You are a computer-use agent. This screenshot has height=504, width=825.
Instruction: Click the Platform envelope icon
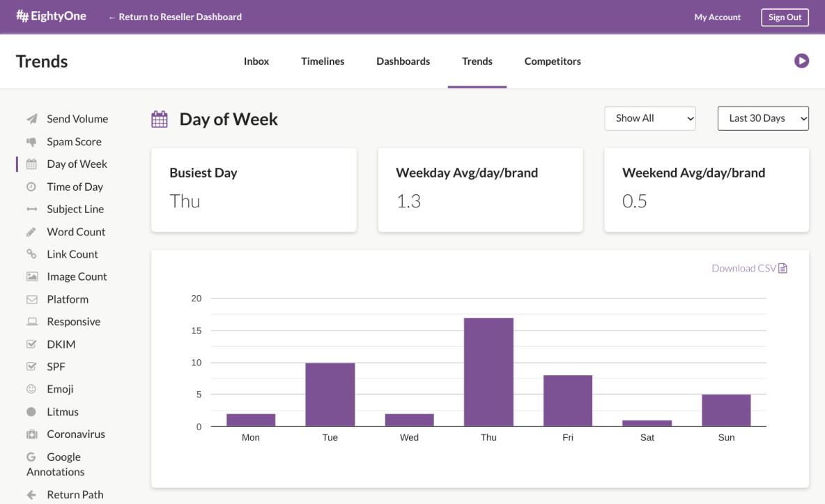(32, 299)
